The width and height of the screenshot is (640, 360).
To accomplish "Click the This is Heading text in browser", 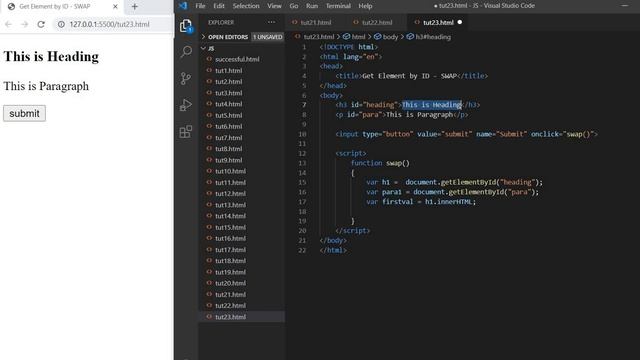I will tap(51, 56).
